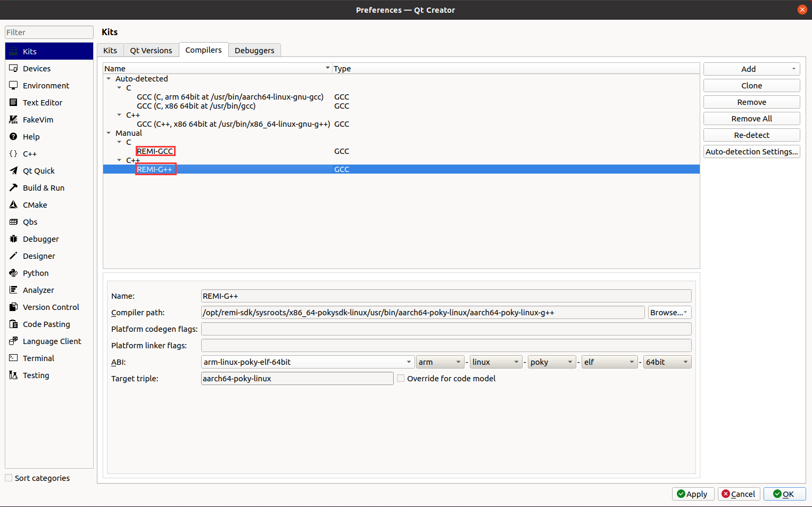Select the Devices category icon
The height and width of the screenshot is (507, 812).
[x=14, y=69]
